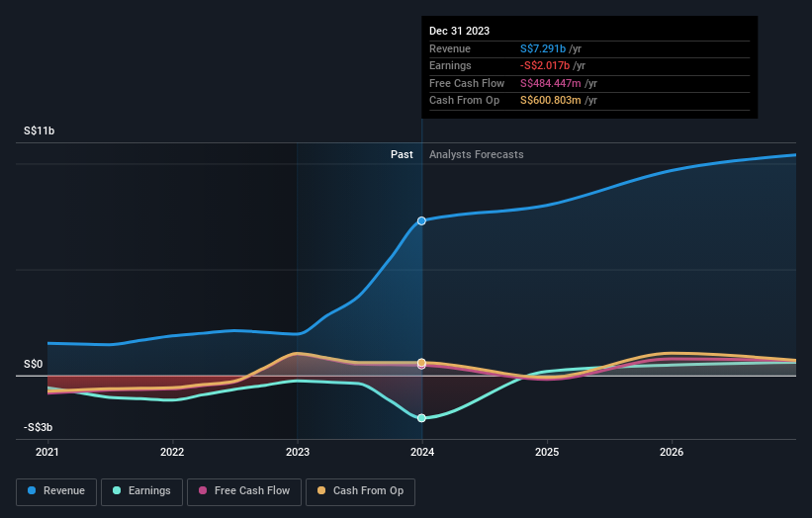Click the S$7.291b revenue value
812x518 pixels.
tap(543, 48)
